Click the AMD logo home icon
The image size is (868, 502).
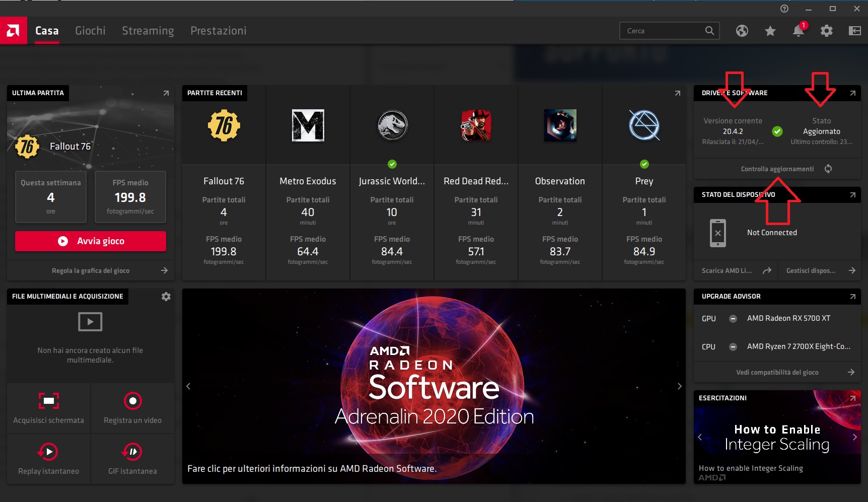(x=13, y=31)
